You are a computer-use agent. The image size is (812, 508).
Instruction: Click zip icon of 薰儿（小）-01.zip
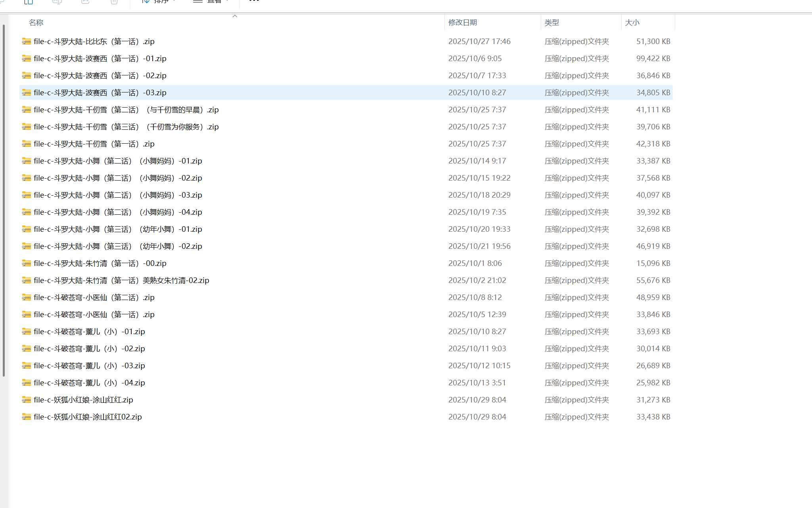pos(27,331)
